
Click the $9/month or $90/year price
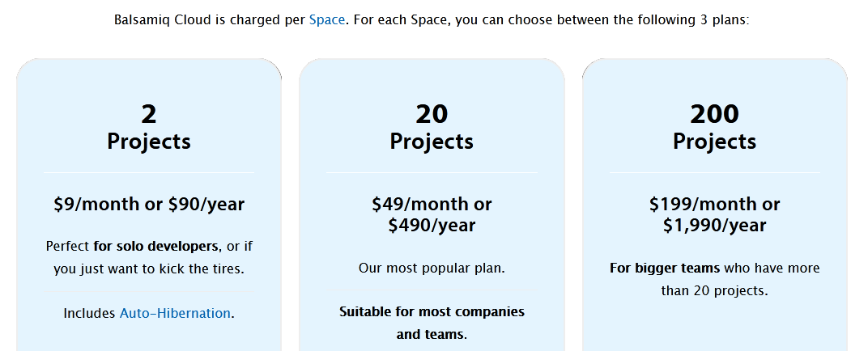[149, 205]
